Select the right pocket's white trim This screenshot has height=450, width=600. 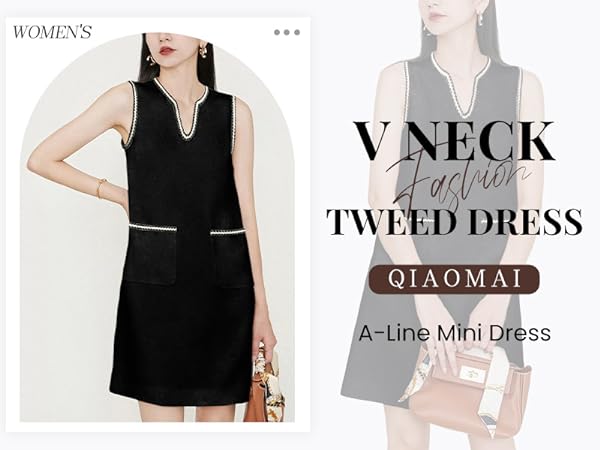click(228, 232)
